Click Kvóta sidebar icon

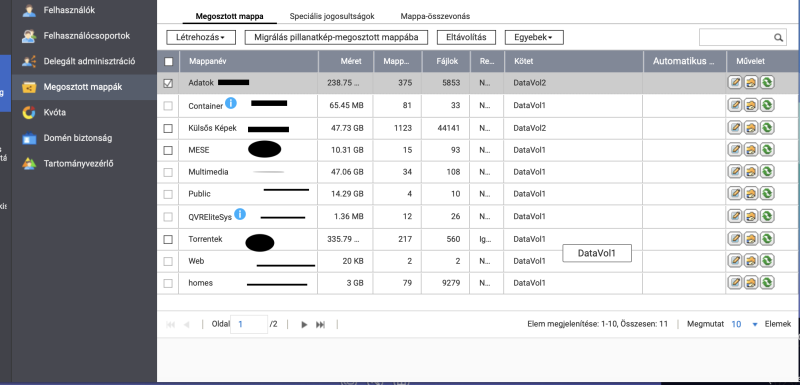29,112
